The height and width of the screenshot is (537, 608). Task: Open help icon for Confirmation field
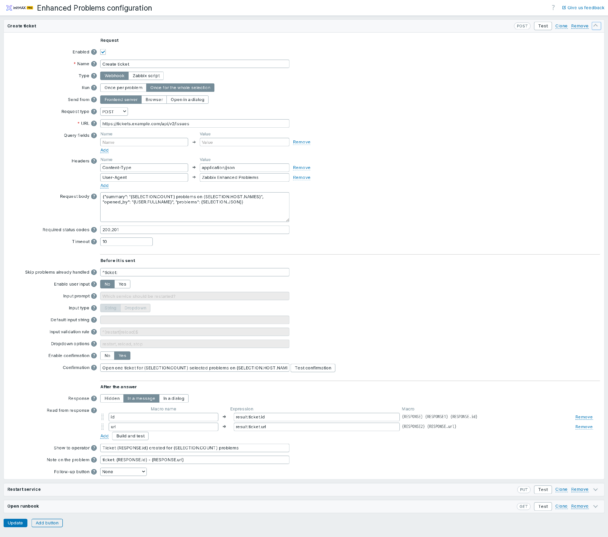[94, 368]
